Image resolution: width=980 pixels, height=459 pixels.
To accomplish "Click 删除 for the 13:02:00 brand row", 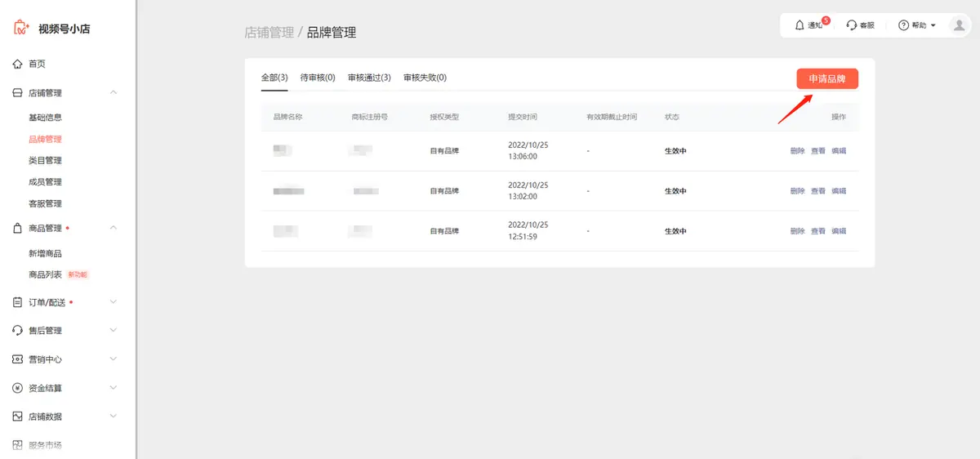I will coord(797,191).
